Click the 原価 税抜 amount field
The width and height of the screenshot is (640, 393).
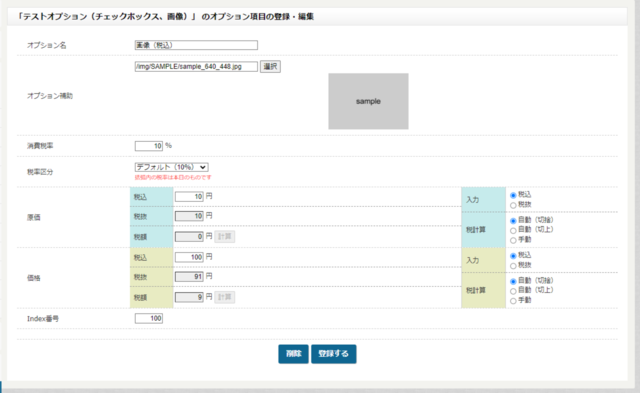coord(189,216)
